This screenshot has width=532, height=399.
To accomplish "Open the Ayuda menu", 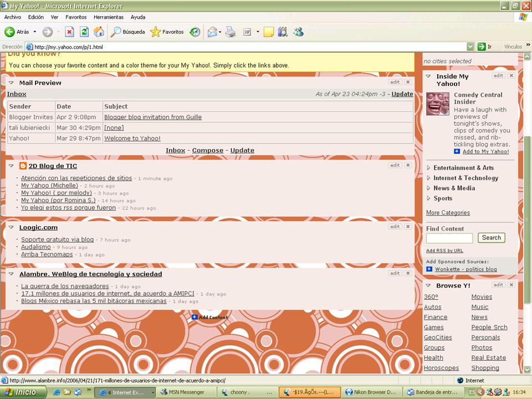I will (138, 17).
